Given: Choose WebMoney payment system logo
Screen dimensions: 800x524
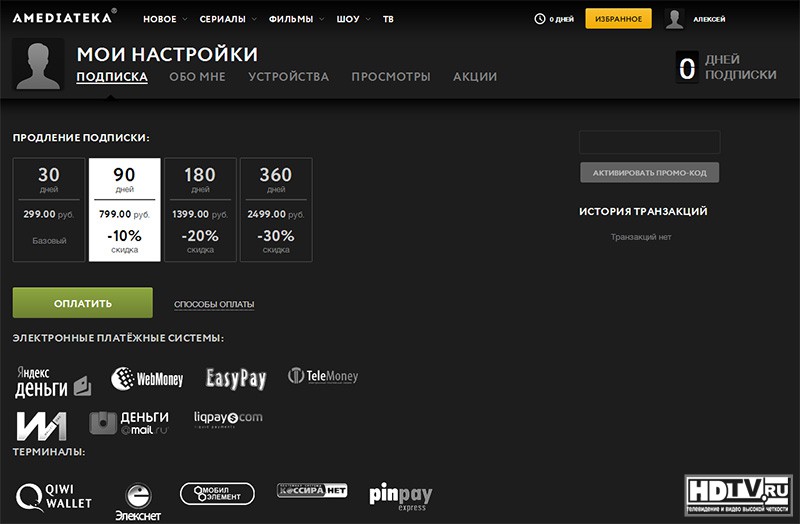Looking at the screenshot, I should (147, 379).
